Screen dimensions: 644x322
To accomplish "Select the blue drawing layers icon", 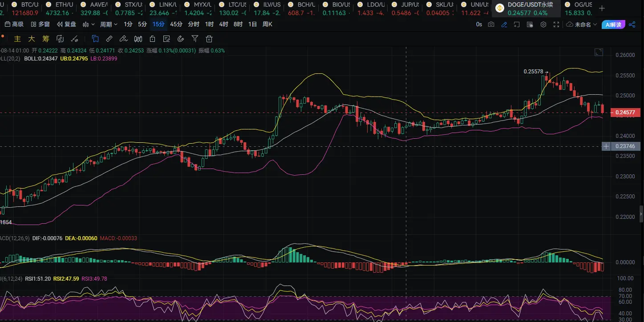I will tap(95, 39).
